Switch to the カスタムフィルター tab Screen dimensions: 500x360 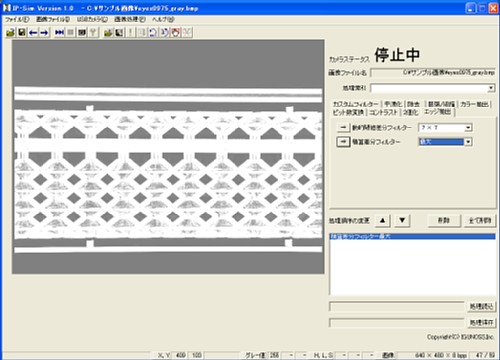(x=356, y=104)
